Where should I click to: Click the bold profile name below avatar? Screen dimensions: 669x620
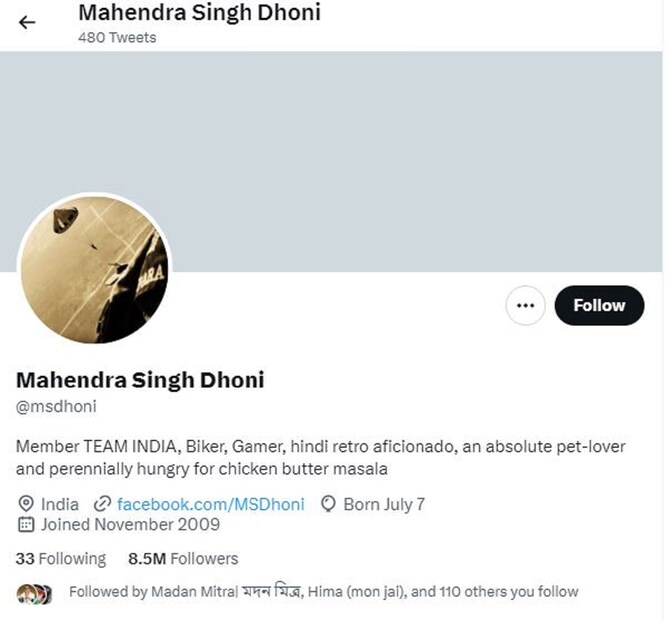pos(140,381)
